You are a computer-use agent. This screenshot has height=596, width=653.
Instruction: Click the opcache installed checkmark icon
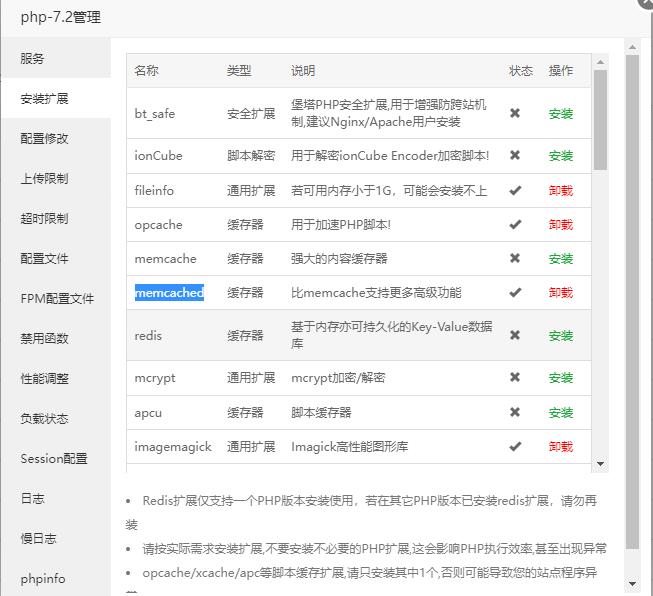515,224
